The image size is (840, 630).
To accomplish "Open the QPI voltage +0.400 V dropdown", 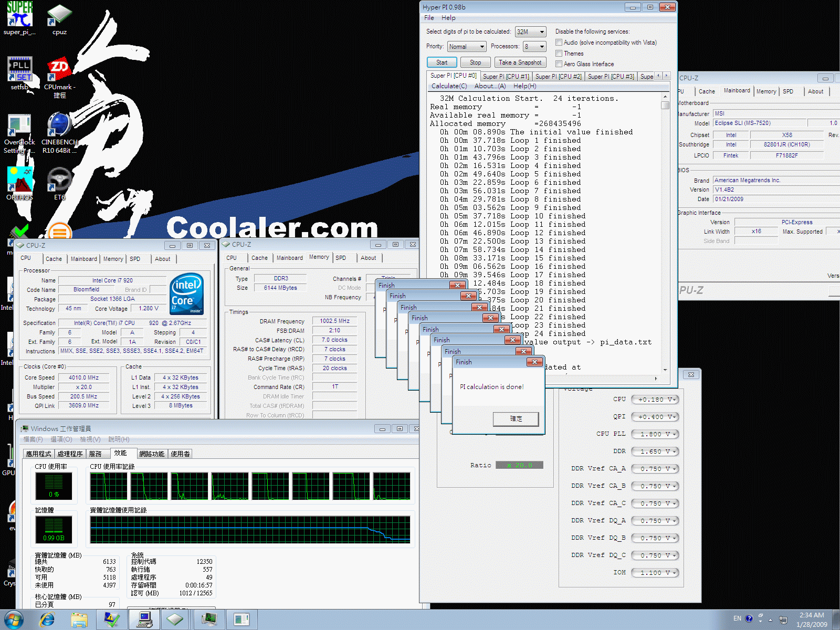I will coord(655,417).
